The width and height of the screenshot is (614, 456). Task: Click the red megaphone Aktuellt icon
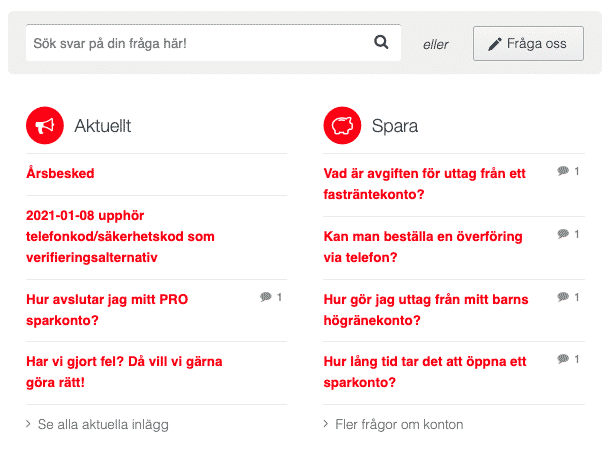tap(44, 126)
